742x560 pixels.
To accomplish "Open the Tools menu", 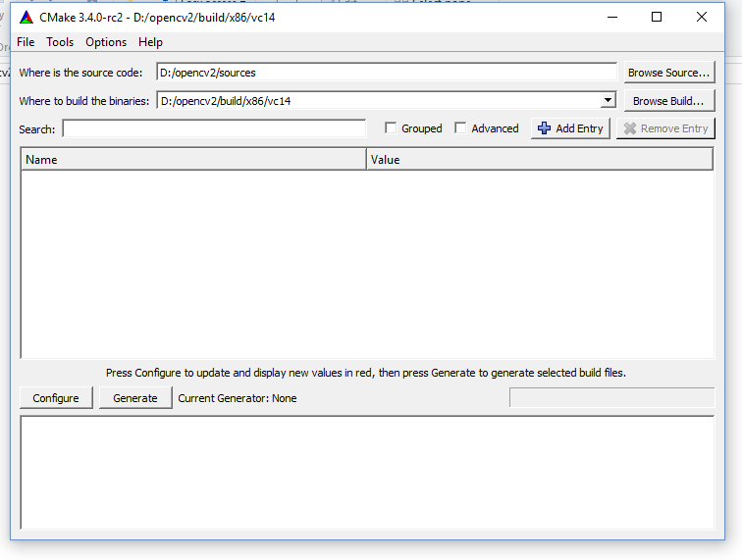I will 60,42.
